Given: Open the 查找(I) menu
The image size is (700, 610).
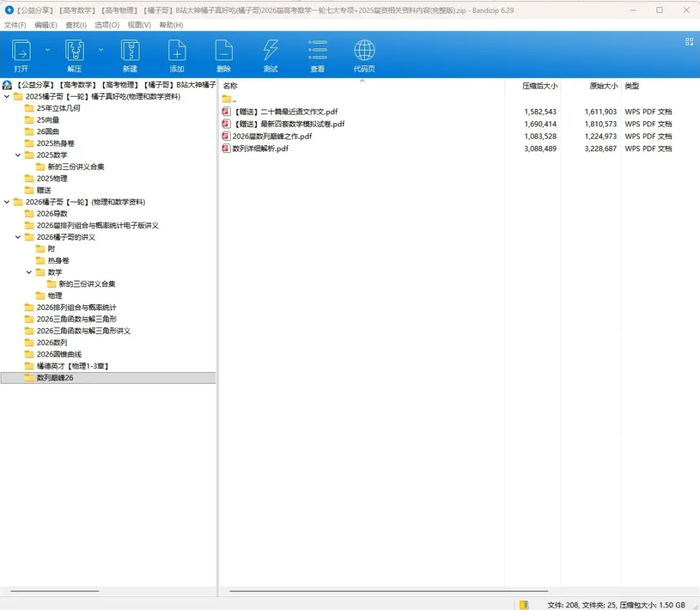Looking at the screenshot, I should click(76, 25).
